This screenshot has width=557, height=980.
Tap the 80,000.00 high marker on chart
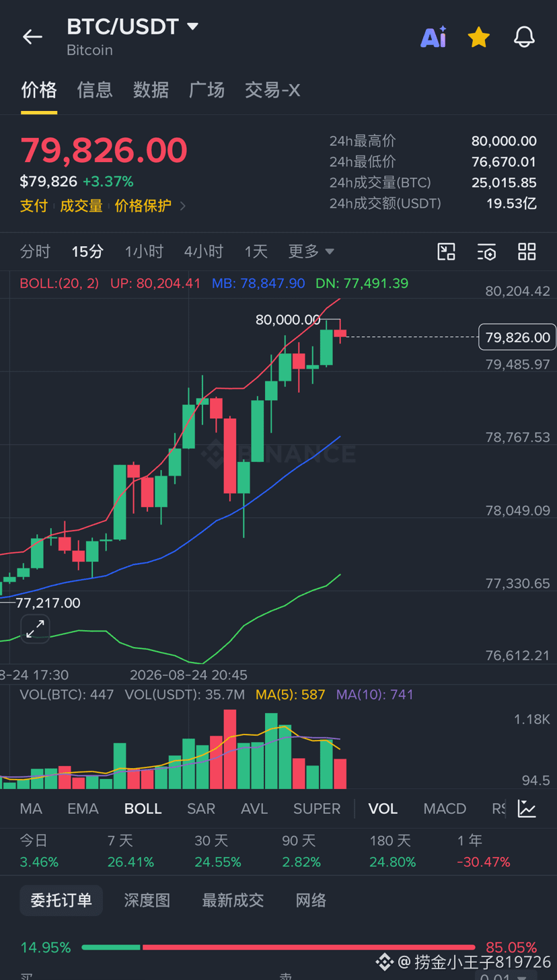pos(288,320)
